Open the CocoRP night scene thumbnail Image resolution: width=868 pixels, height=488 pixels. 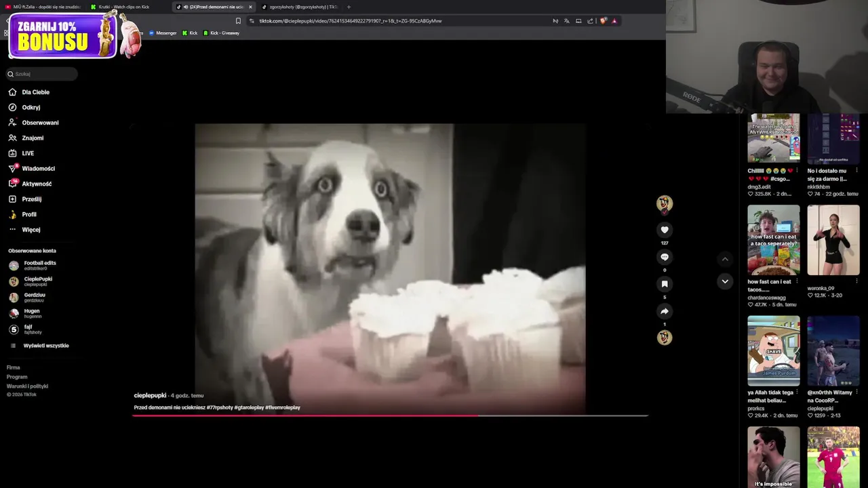click(x=833, y=351)
